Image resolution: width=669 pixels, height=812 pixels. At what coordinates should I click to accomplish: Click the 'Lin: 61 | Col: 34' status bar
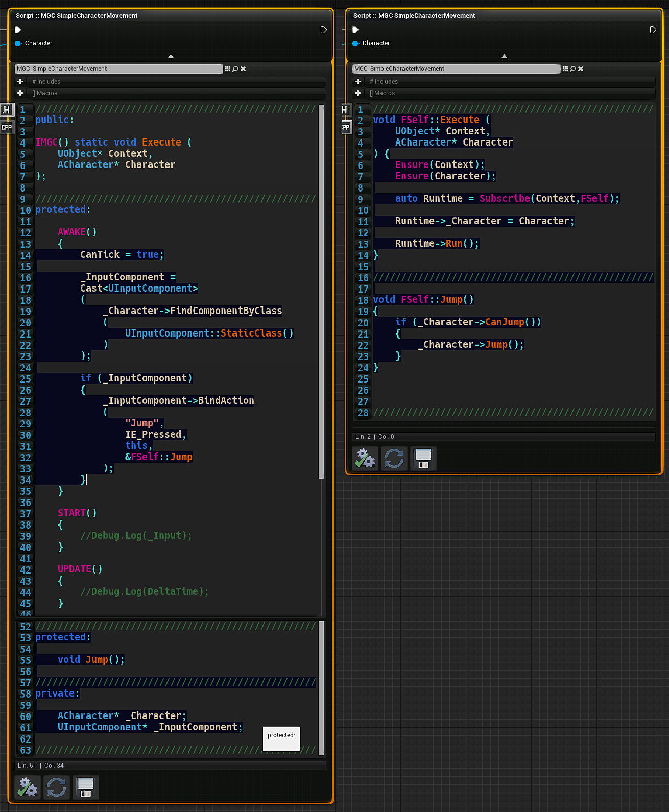point(170,765)
